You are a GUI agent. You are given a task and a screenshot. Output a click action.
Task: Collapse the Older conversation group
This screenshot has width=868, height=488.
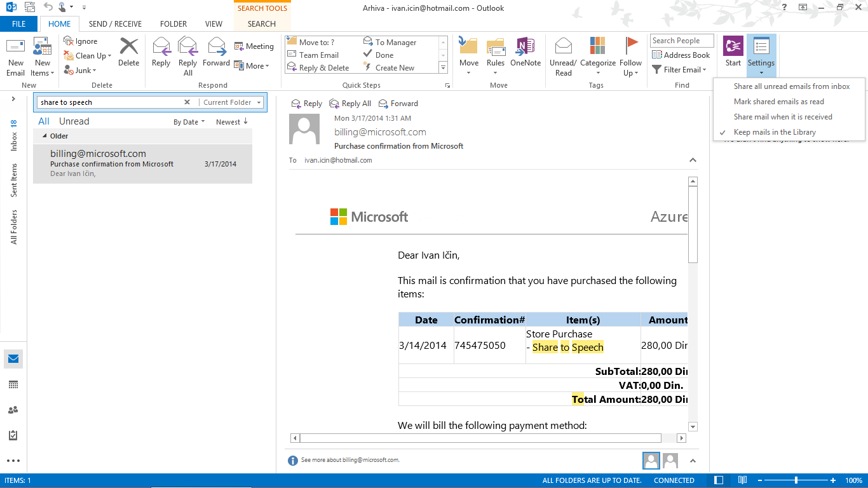point(43,135)
